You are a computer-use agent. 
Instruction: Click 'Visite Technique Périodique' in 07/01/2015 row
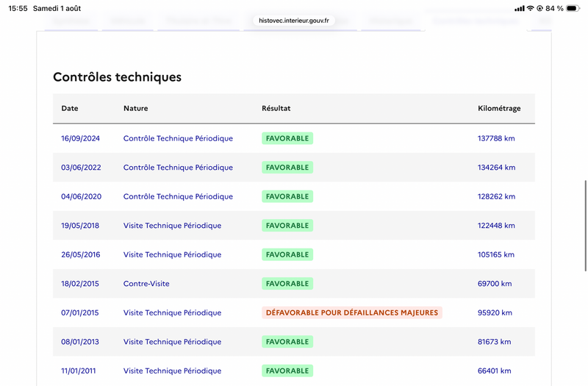point(173,313)
